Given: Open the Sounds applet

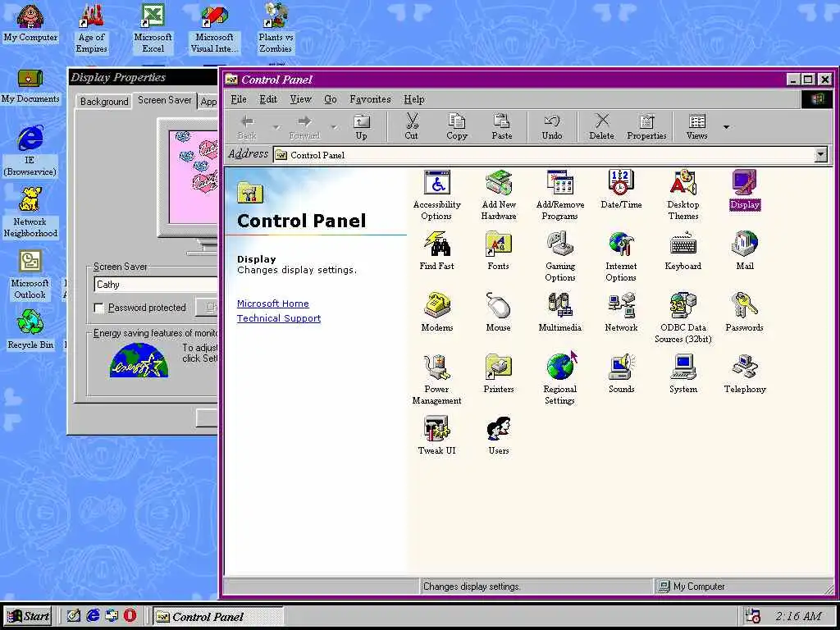Looking at the screenshot, I should click(x=621, y=374).
